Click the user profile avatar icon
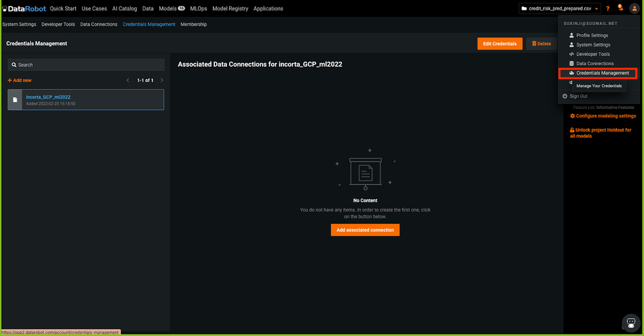The width and height of the screenshot is (644, 336). [x=634, y=8]
